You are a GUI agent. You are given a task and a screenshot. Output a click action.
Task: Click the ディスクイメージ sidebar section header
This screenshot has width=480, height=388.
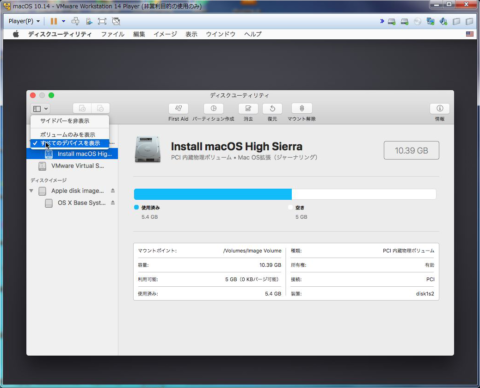point(49,180)
